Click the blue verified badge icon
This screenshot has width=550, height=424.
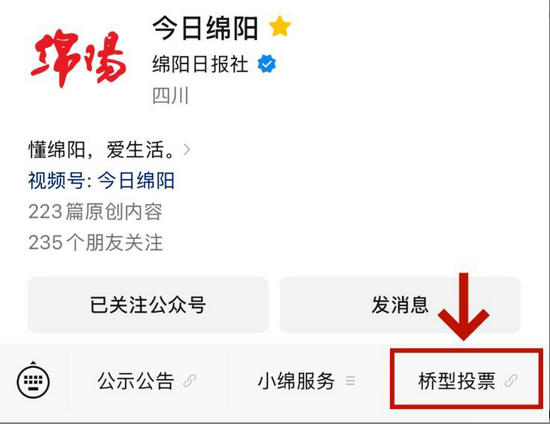[267, 64]
